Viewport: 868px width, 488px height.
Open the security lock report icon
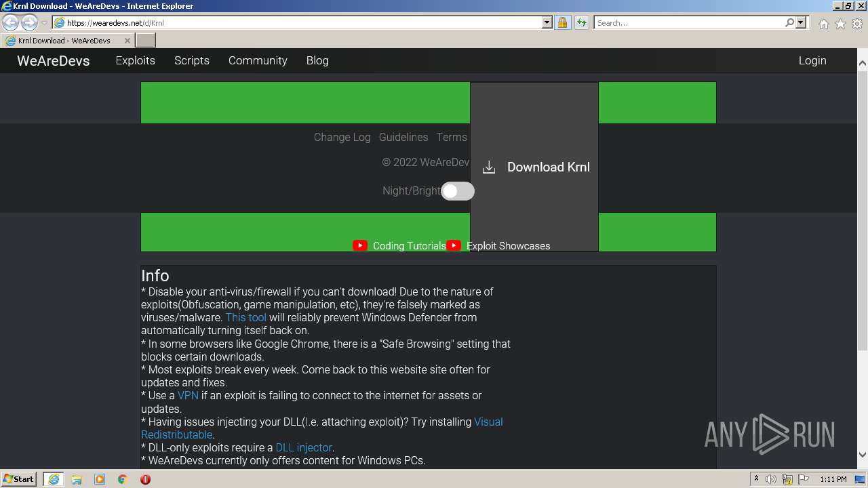[562, 22]
